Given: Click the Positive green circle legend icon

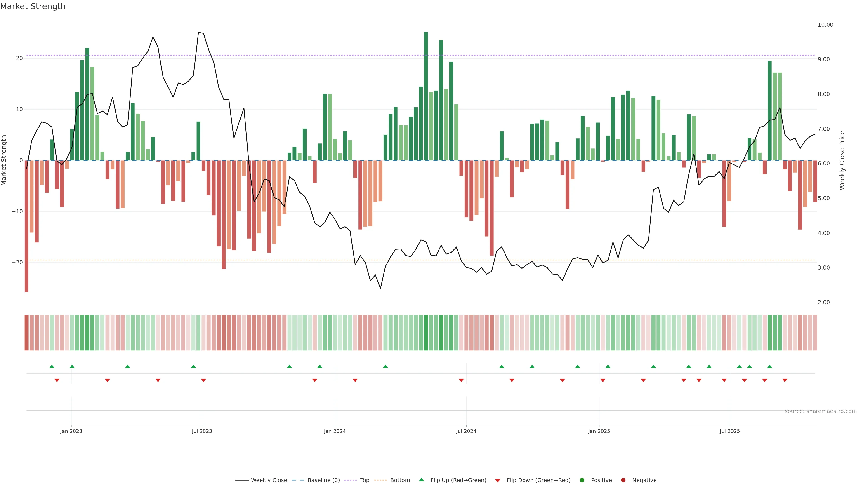Looking at the screenshot, I should [x=582, y=480].
